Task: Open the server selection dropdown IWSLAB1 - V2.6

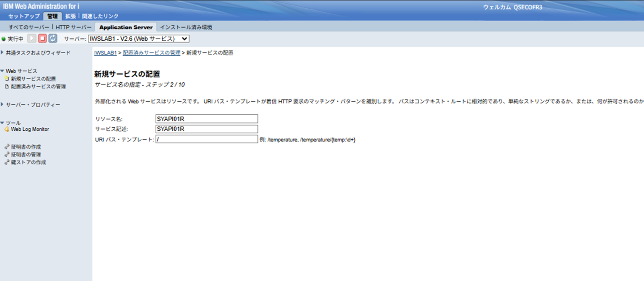Action: pyautogui.click(x=139, y=39)
